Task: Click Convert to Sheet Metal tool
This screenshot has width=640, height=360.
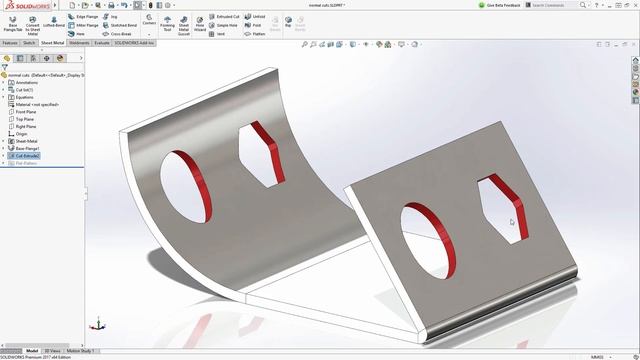Action: [33, 26]
